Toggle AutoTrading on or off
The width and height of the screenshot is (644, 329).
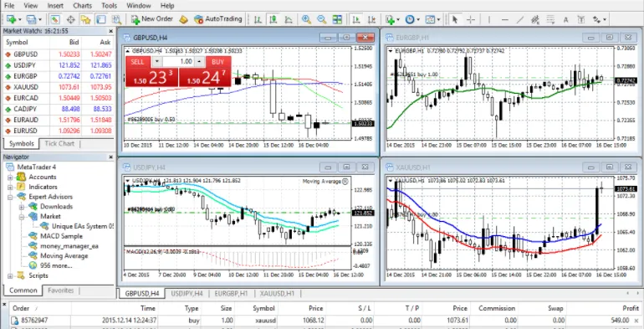click(x=218, y=19)
